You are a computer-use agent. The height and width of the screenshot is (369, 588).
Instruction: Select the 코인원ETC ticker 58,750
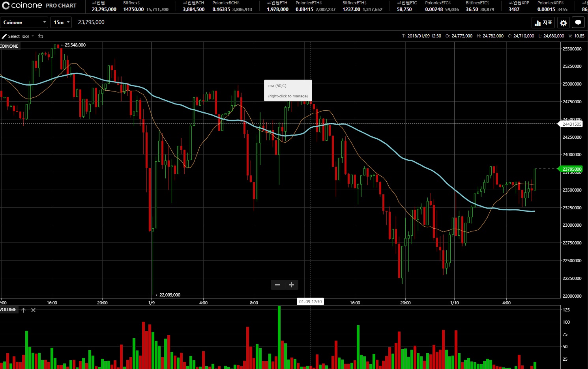(x=406, y=6)
